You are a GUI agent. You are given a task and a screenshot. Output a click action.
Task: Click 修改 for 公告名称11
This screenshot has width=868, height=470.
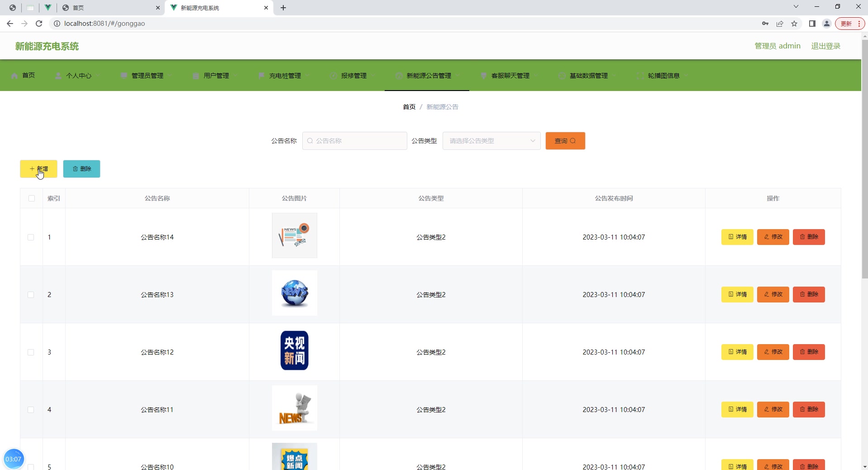(x=773, y=409)
